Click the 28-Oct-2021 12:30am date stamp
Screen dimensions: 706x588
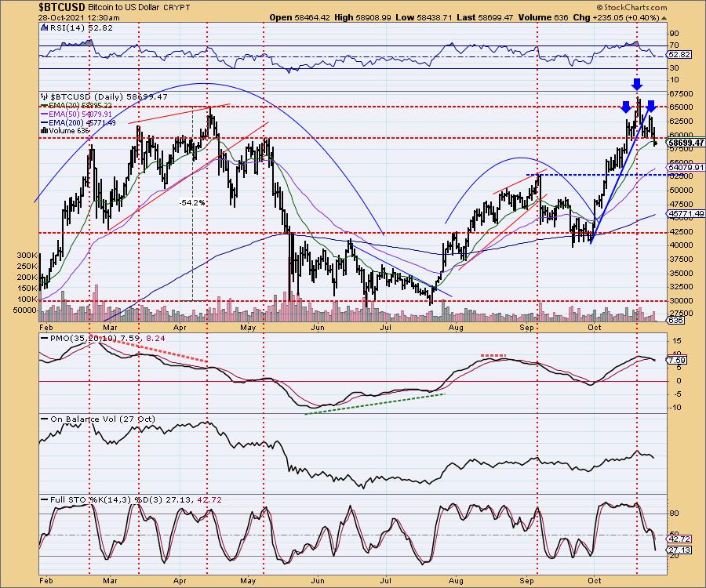[79, 17]
